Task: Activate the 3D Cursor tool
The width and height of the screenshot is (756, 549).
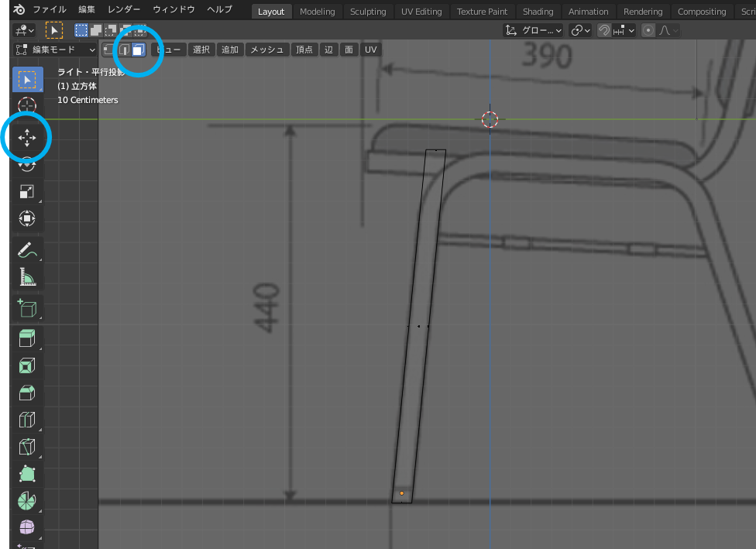Action: [27, 105]
